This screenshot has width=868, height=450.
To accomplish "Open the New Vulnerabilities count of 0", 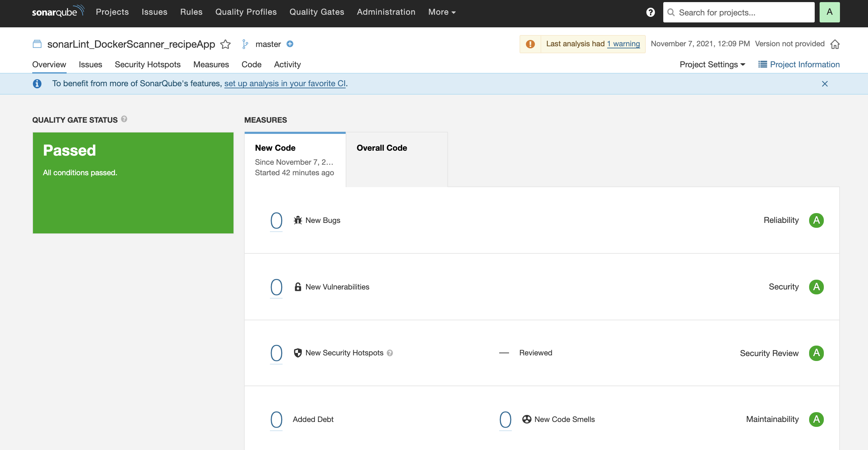I will [x=277, y=287].
